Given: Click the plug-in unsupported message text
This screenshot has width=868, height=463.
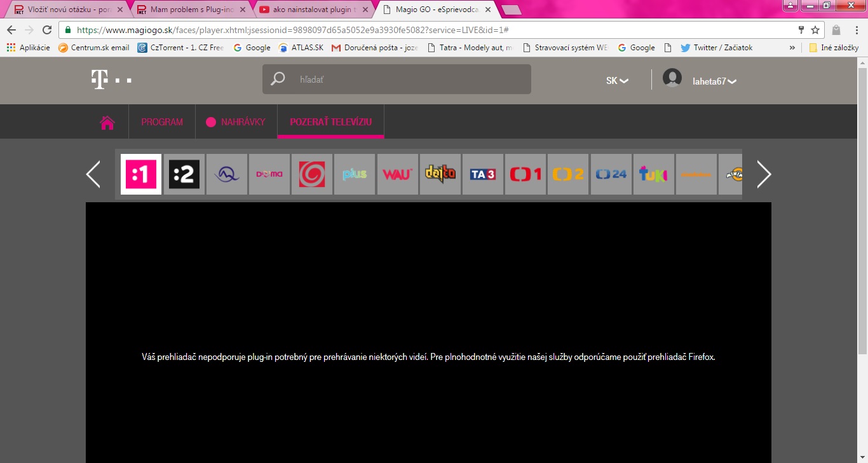Looking at the screenshot, I should point(429,357).
